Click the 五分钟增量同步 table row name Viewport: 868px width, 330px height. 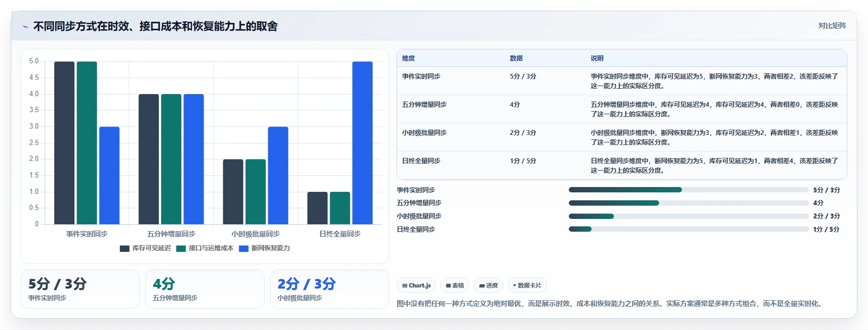(x=424, y=105)
